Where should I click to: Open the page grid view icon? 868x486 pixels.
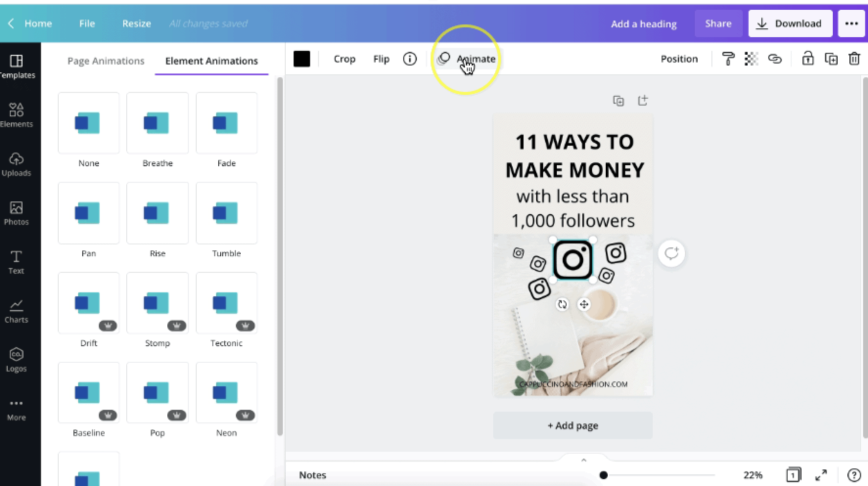click(x=793, y=475)
